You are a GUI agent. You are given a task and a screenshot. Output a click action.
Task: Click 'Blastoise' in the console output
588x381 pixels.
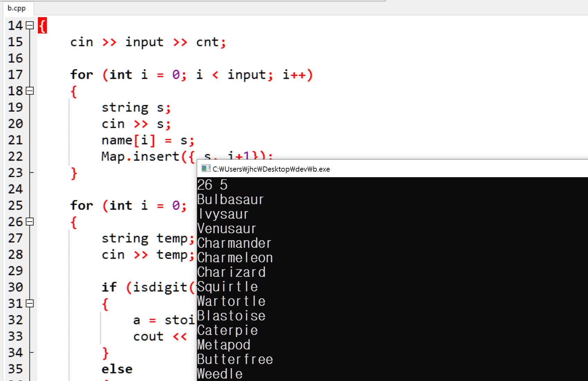coord(231,316)
